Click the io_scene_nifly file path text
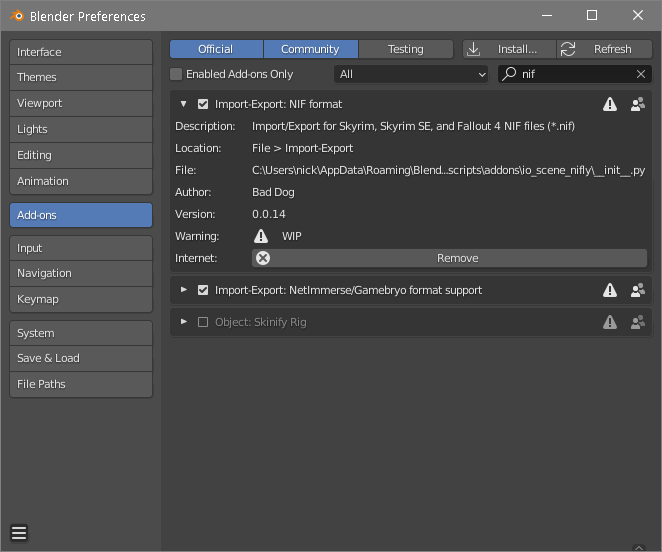This screenshot has height=552, width=662. point(448,170)
